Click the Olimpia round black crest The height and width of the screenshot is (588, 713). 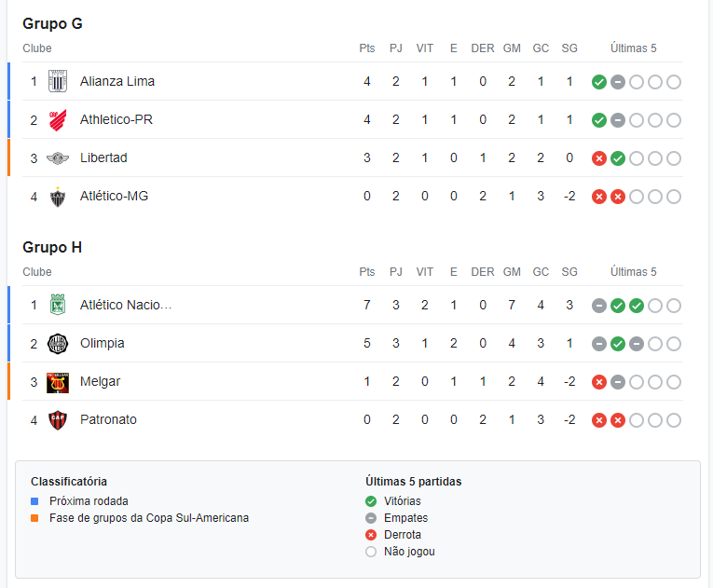point(58,344)
